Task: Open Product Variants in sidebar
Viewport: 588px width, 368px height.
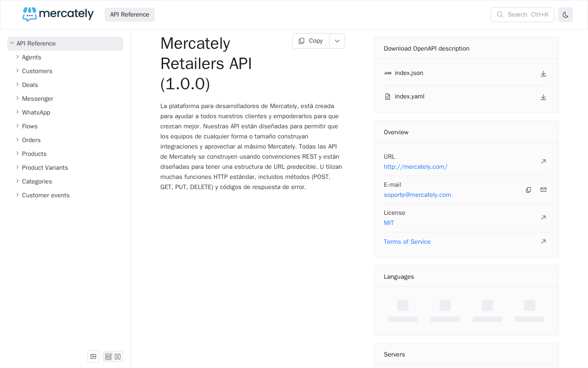Action: pos(45,168)
